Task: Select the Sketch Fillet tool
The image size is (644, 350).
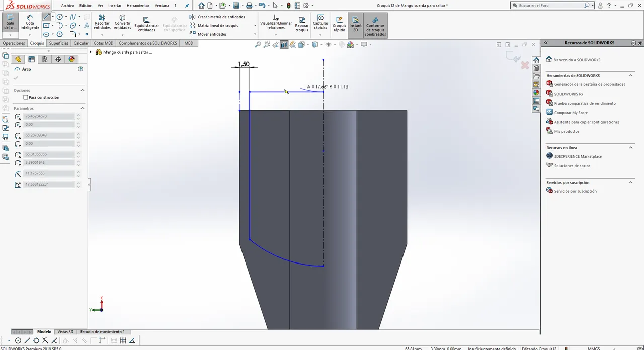Action: [73, 34]
